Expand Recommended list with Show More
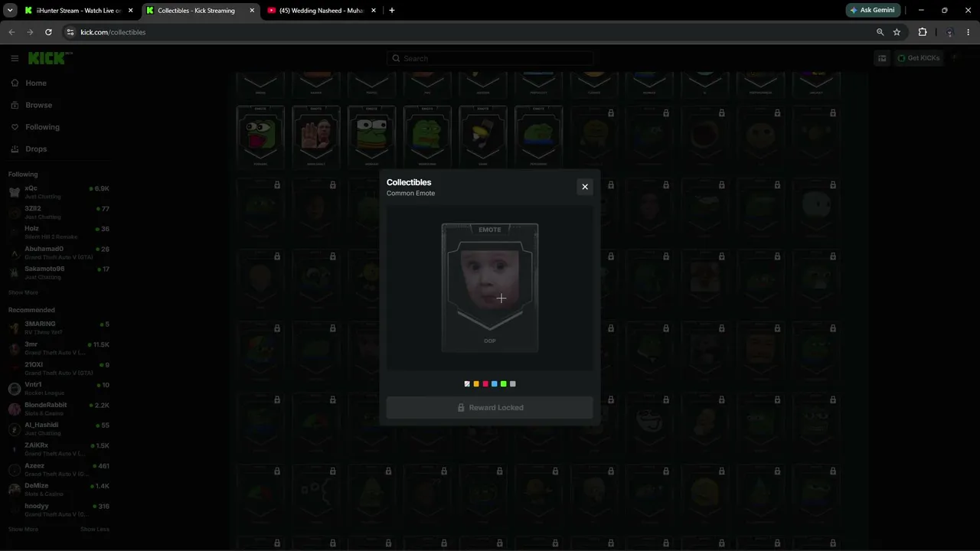The width and height of the screenshot is (980, 551). (23, 530)
